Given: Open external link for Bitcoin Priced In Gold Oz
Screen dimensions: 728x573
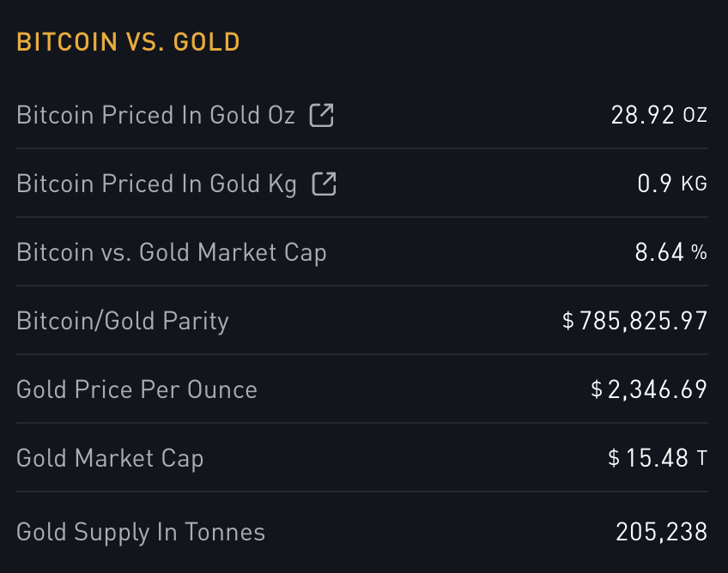Looking at the screenshot, I should pyautogui.click(x=322, y=115).
